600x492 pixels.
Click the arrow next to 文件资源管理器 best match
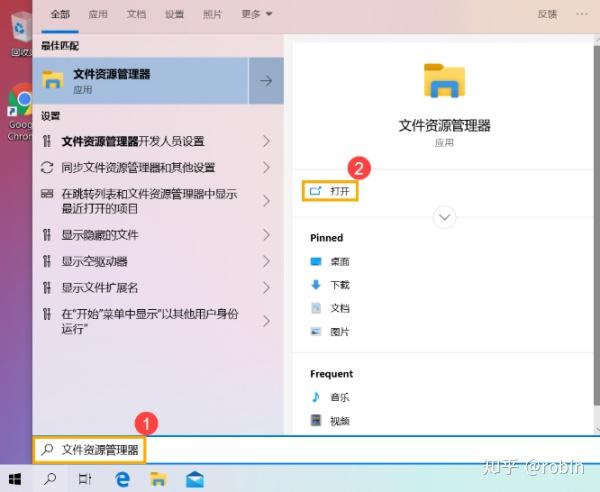pos(266,81)
